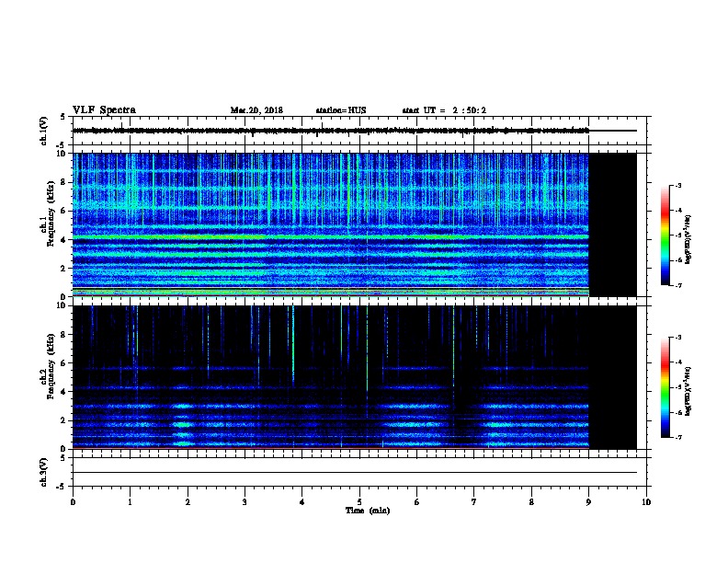
Task: Click time axis tick label "7"
Action: [474, 502]
